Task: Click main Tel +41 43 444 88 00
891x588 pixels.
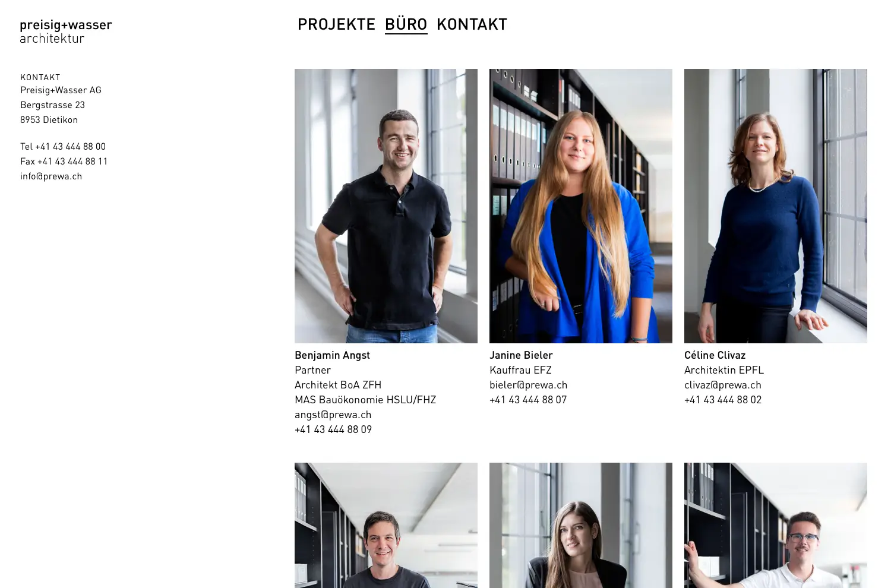Action: tap(63, 146)
